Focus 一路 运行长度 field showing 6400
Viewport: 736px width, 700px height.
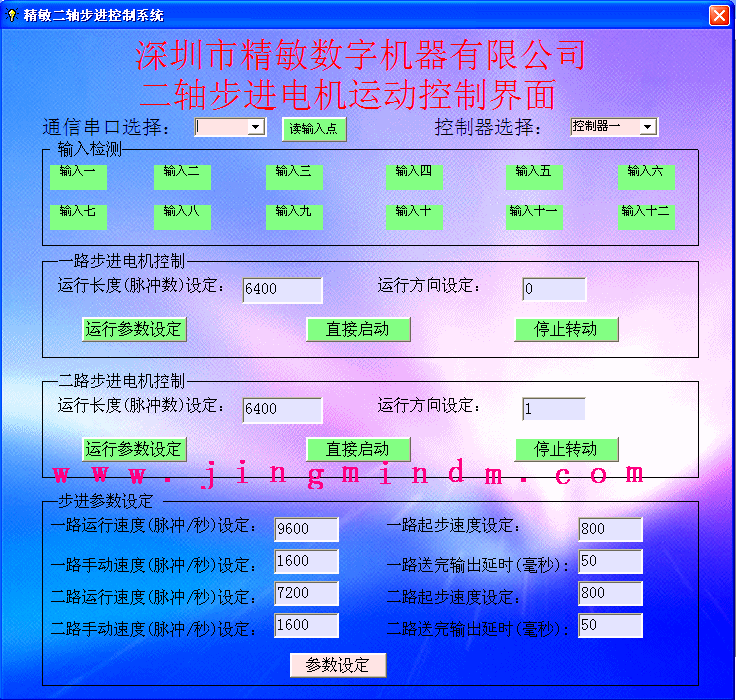(282, 290)
